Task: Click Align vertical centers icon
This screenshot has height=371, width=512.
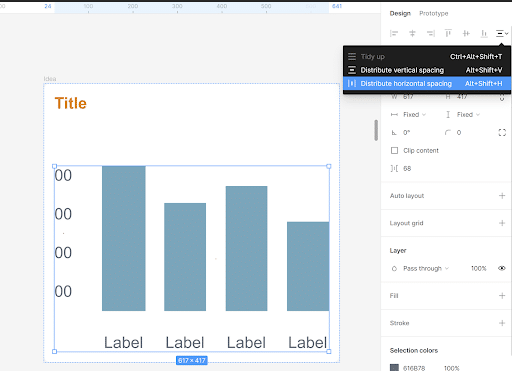Action: tap(466, 33)
